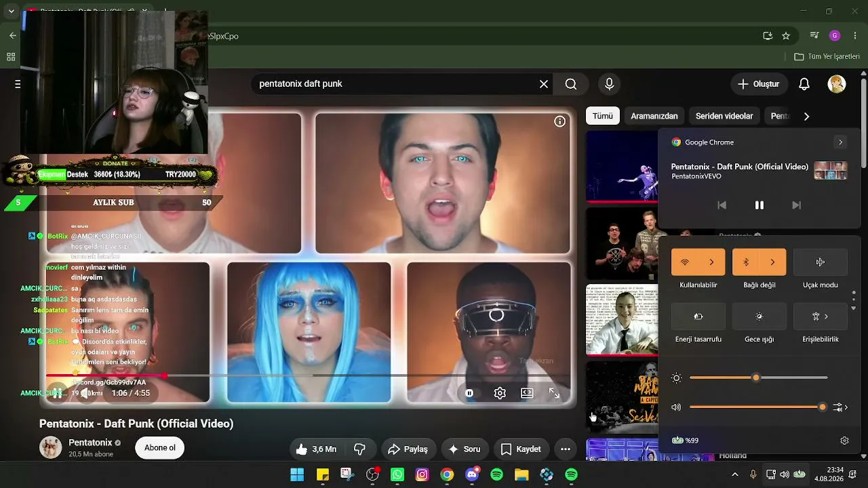Clear the YouTube search query with the X

544,84
